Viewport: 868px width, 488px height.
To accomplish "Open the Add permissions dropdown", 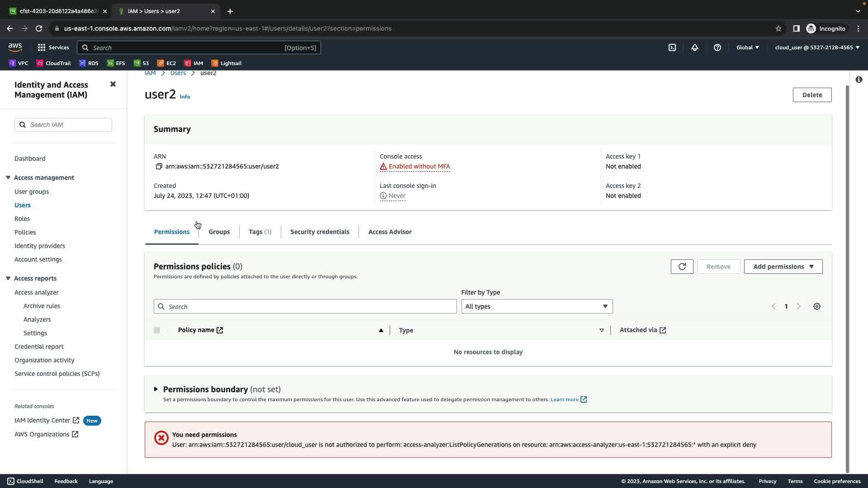I will (783, 267).
